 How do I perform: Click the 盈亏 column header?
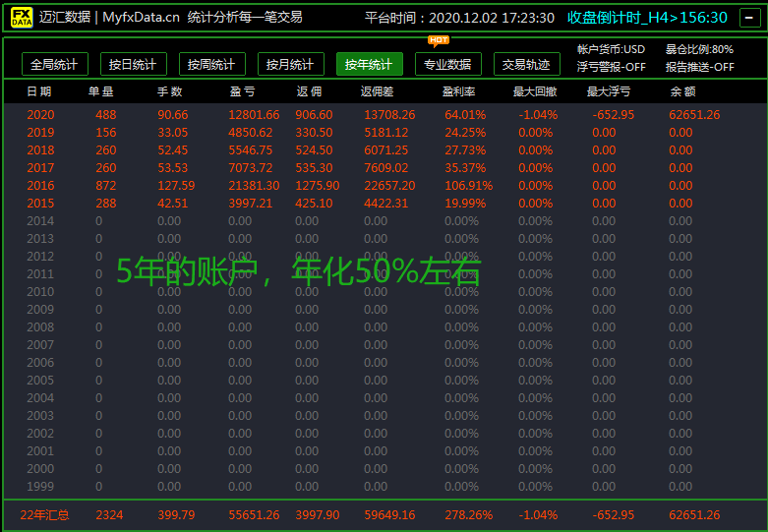click(x=242, y=91)
